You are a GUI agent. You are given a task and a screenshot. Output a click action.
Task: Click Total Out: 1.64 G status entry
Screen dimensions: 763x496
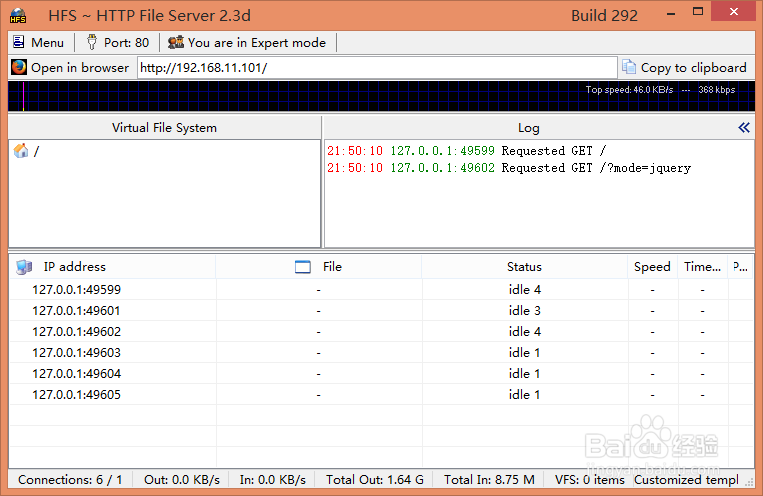pyautogui.click(x=375, y=480)
